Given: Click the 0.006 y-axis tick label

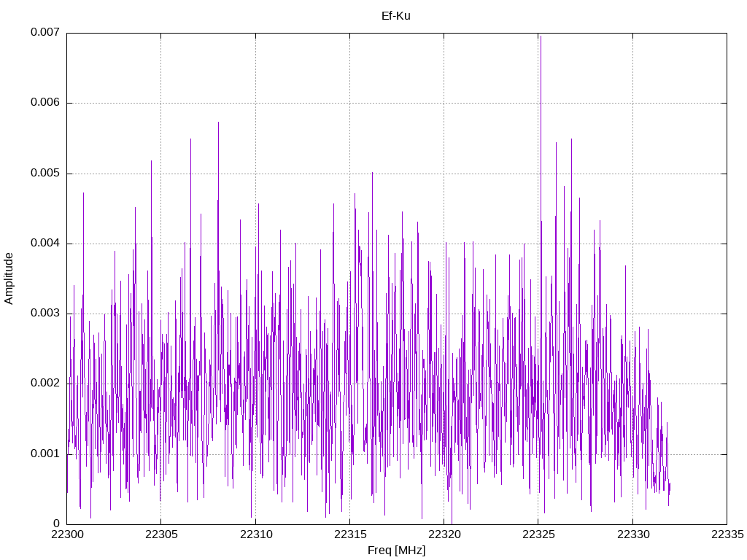Looking at the screenshot, I should point(45,102).
